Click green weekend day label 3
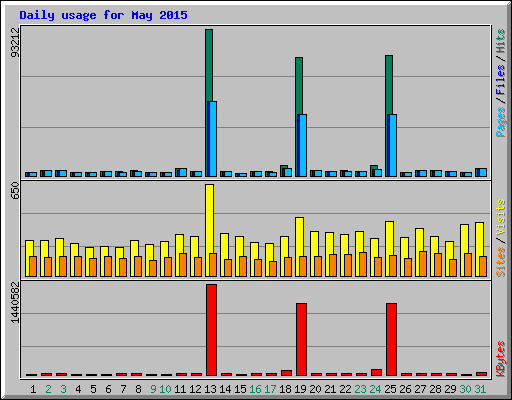The height and width of the screenshot is (400, 512). [x=63, y=389]
